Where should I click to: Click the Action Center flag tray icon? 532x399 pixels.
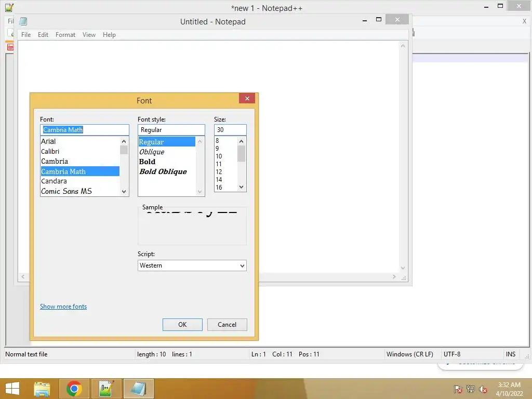tap(458, 389)
